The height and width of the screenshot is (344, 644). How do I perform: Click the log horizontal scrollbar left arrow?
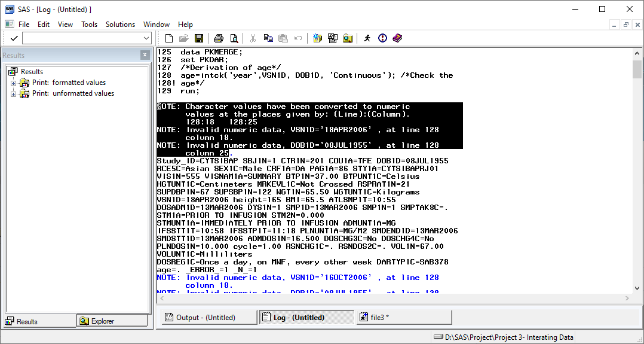click(161, 298)
